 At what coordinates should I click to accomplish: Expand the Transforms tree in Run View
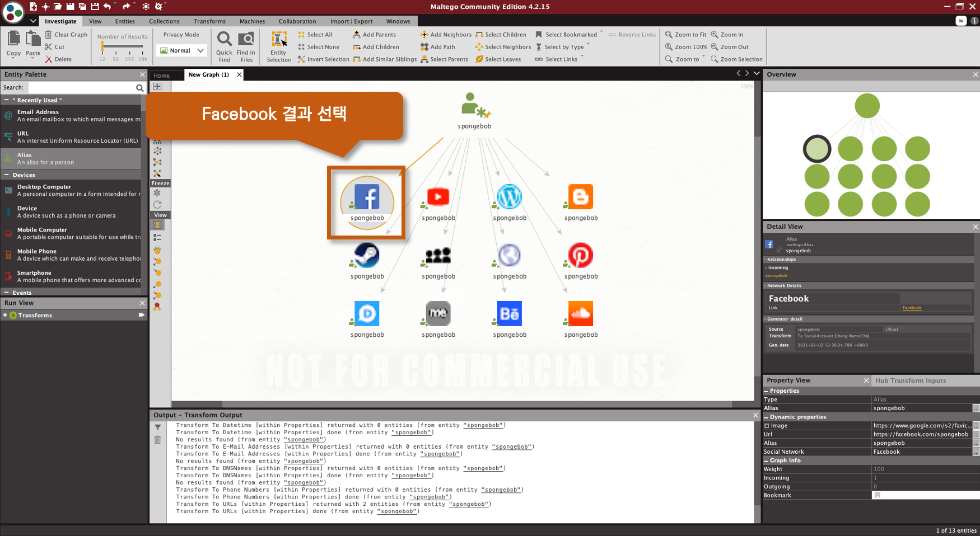(5, 316)
